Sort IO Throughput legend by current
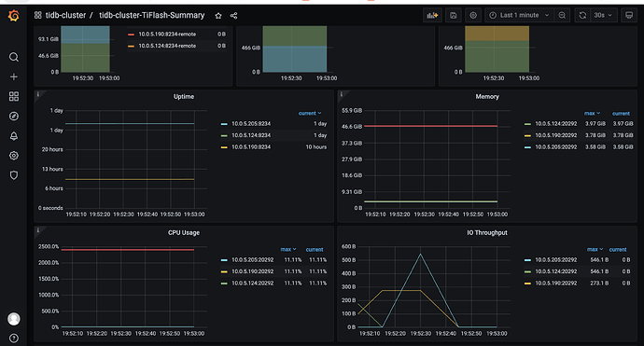Screen dimensions: 644x346 618,250
